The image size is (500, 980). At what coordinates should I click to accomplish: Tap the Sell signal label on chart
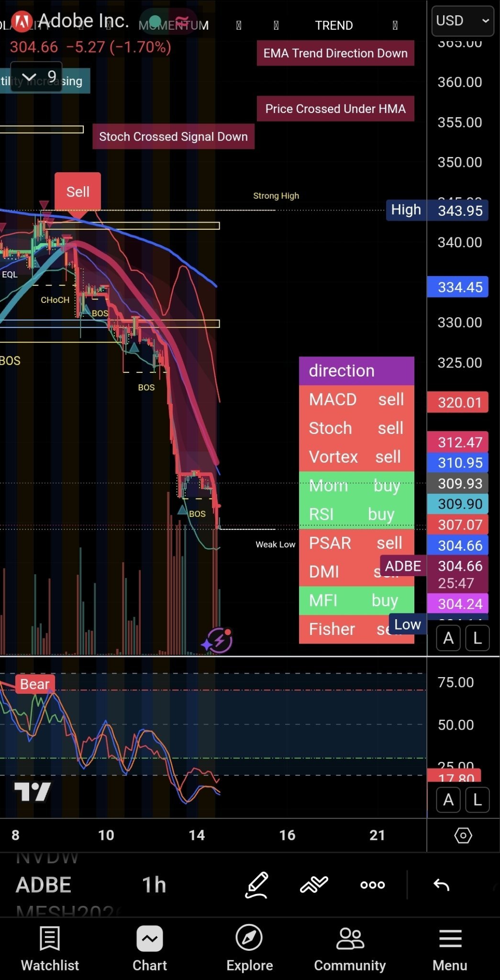point(78,192)
